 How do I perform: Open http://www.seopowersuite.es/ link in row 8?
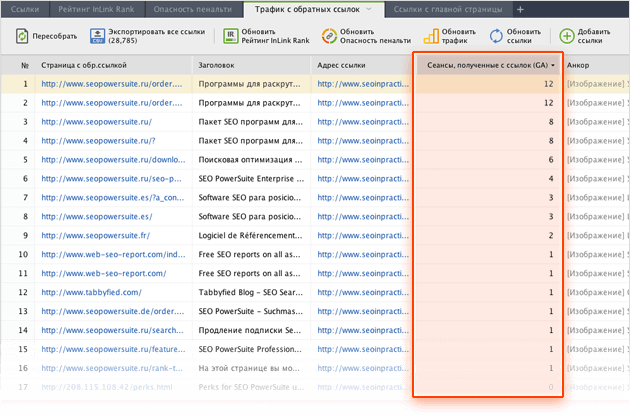tap(97, 216)
